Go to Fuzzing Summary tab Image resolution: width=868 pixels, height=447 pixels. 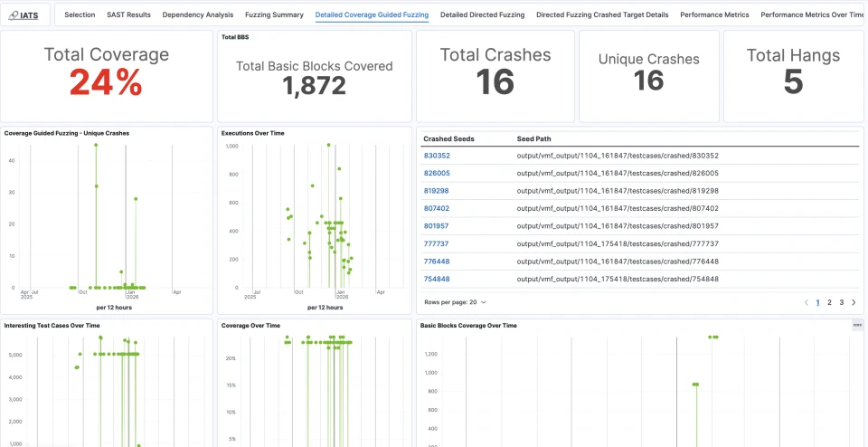(274, 15)
